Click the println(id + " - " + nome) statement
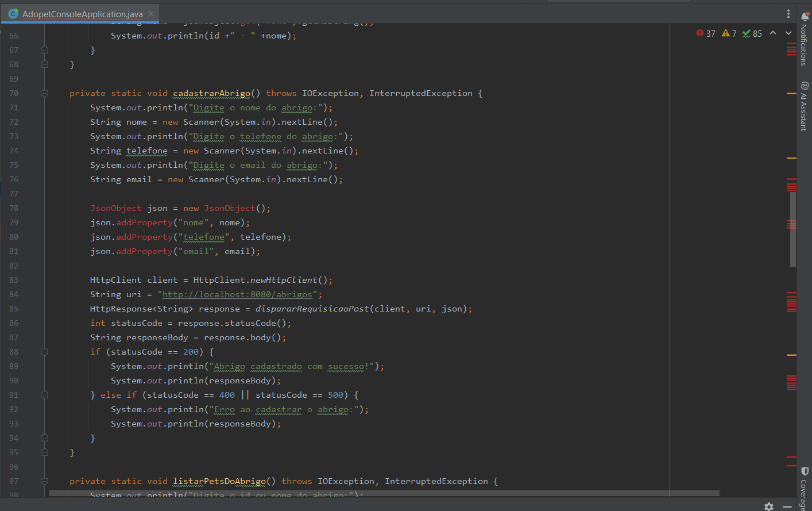 pyautogui.click(x=204, y=36)
